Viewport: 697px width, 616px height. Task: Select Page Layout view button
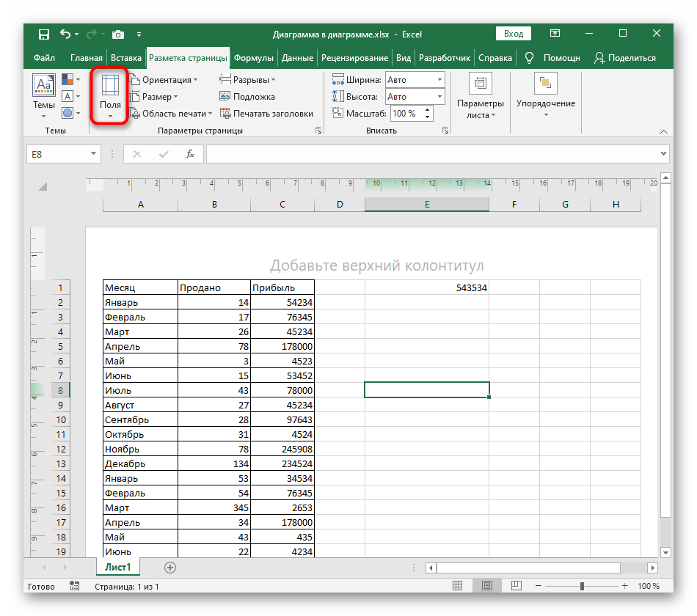[x=486, y=586]
